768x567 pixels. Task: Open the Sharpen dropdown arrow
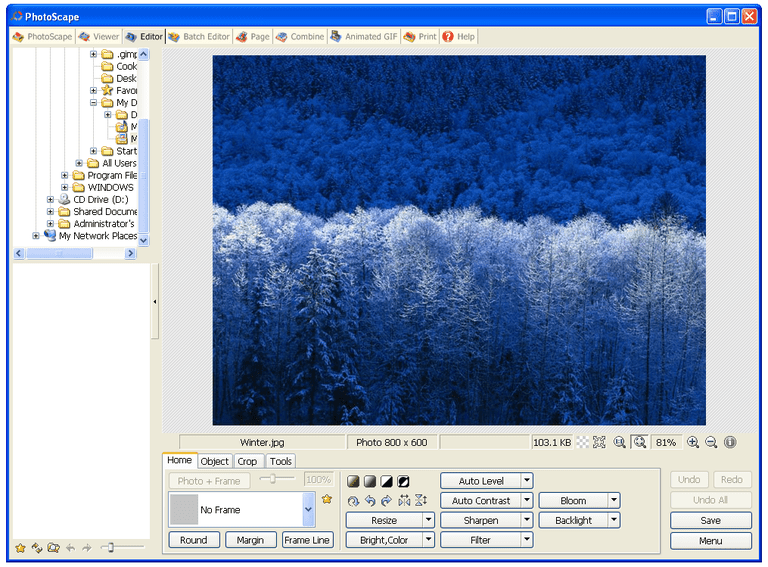527,520
